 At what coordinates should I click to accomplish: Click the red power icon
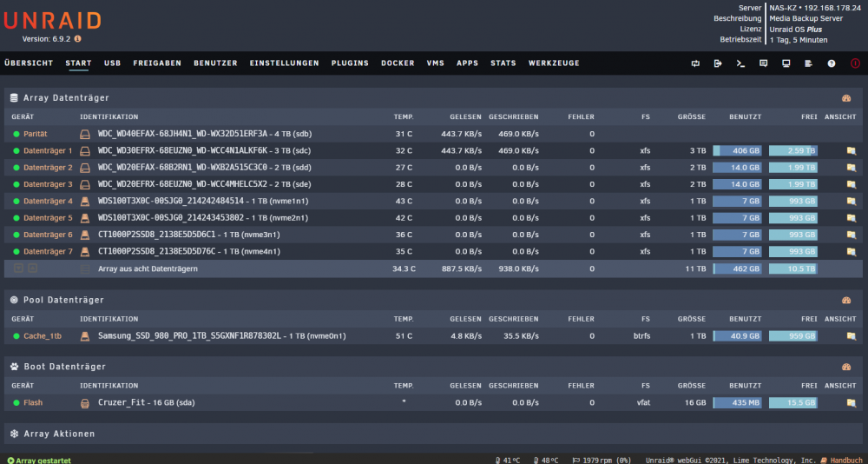click(x=855, y=63)
